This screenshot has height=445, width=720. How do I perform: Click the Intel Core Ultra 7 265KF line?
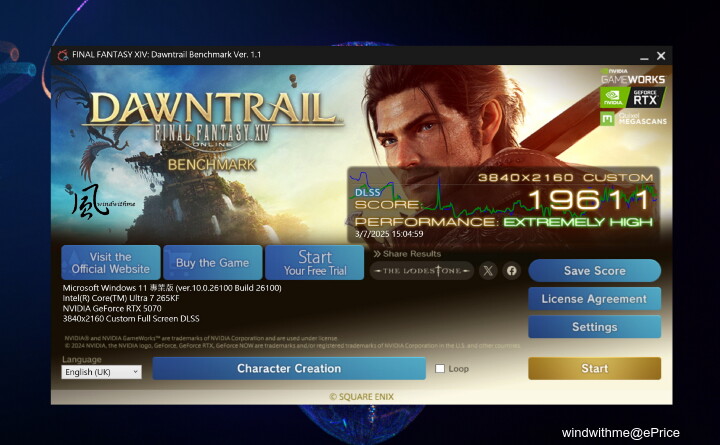(x=121, y=298)
